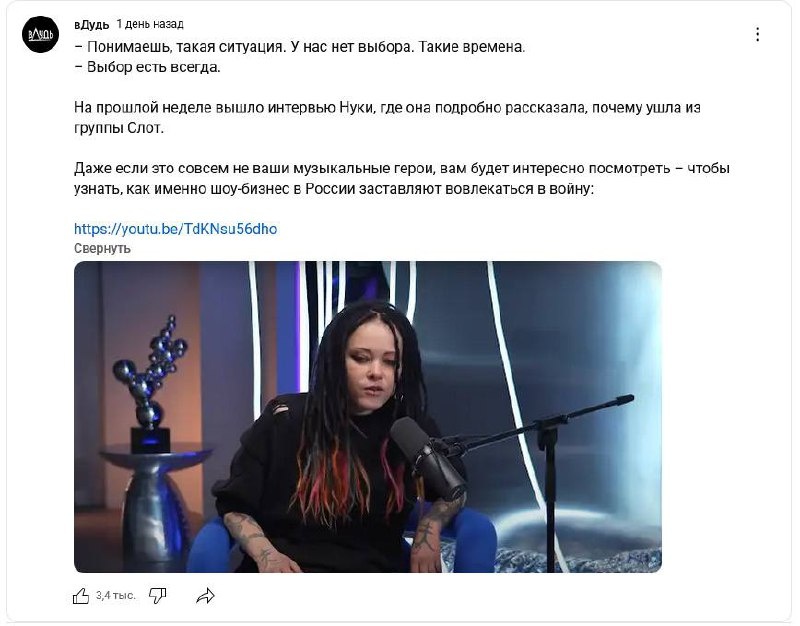
Task: Click the paragraph starting "Даже если это"
Action: coord(402,179)
